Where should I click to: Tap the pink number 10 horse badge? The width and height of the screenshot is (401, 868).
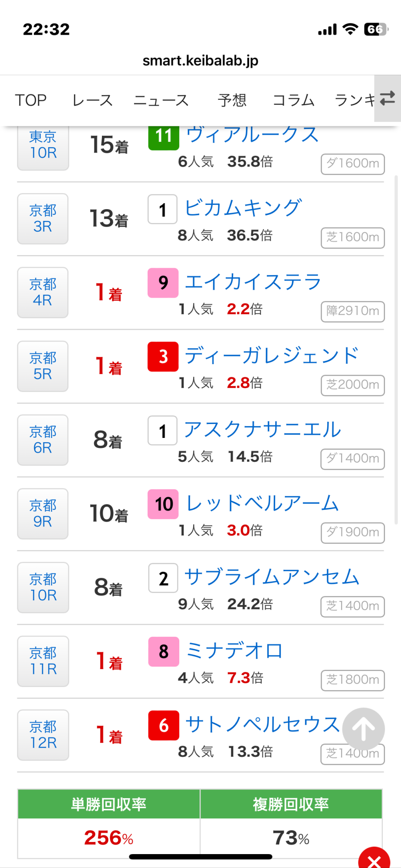pos(163,504)
